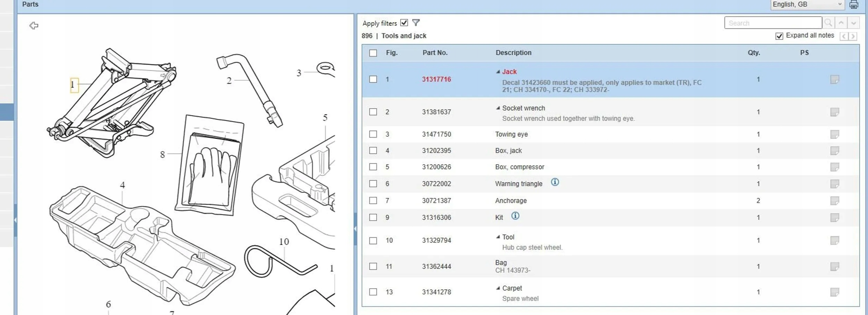This screenshot has width=868, height=315.
Task: Select compressor box callout 5 in diagram
Action: [325, 117]
